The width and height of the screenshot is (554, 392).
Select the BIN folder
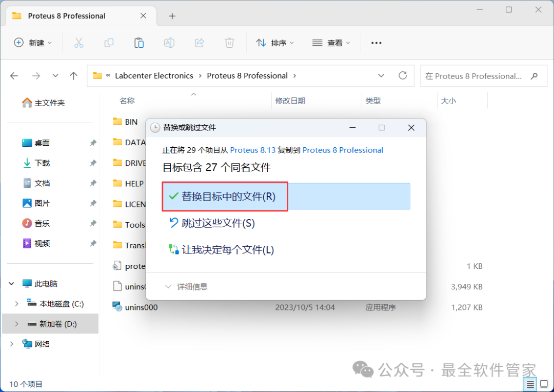[125, 122]
